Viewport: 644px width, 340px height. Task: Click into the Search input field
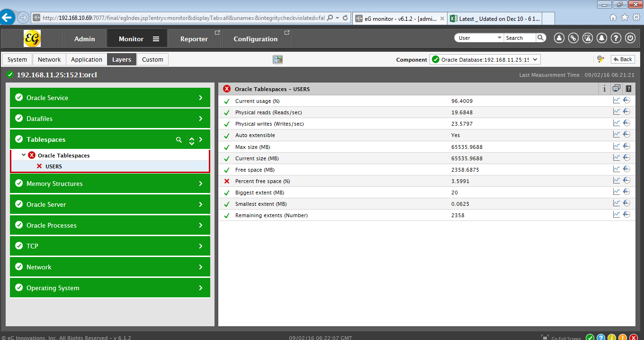pos(520,38)
